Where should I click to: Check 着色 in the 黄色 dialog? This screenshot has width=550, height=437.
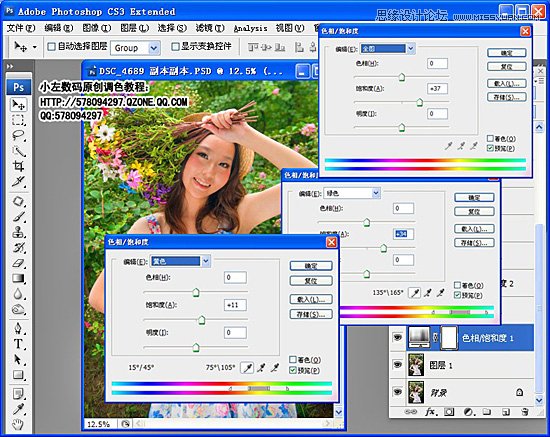point(293,359)
